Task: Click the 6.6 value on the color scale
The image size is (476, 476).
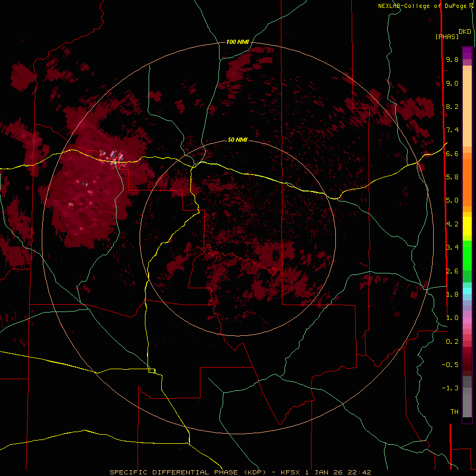Action: [452, 153]
